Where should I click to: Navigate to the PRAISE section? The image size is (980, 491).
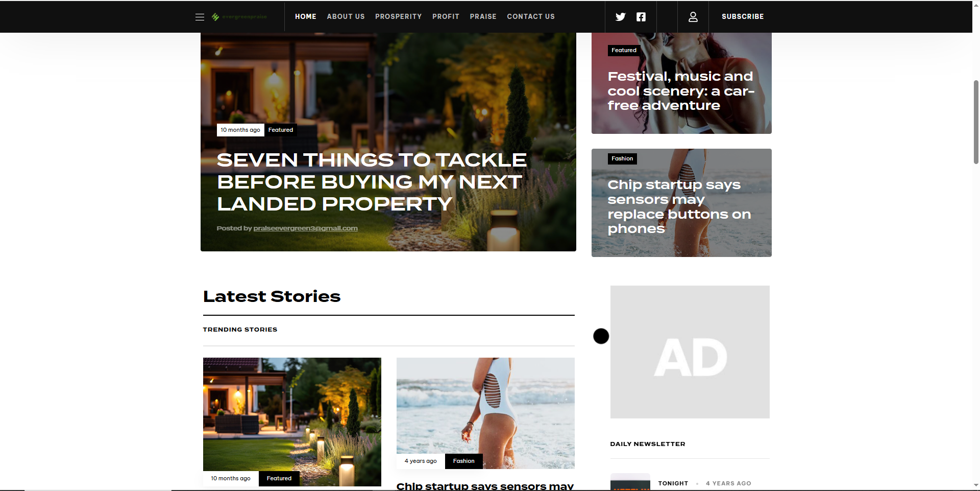(483, 16)
